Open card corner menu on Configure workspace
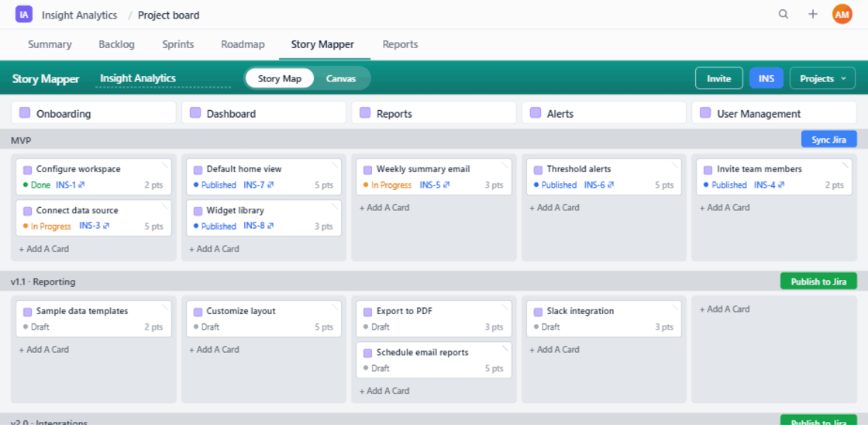The image size is (868, 425). [164, 165]
